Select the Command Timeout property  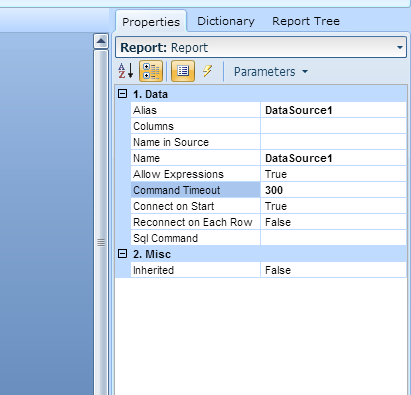tap(195, 190)
